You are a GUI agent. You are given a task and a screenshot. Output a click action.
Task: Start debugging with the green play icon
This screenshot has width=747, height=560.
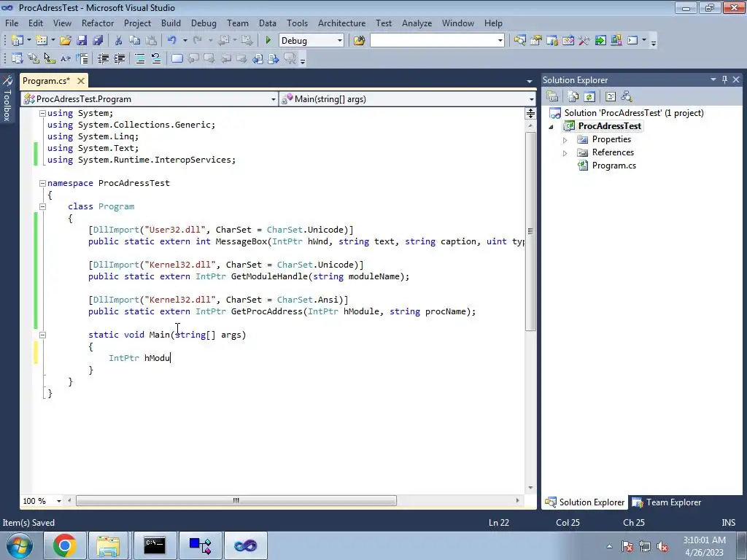click(x=268, y=41)
